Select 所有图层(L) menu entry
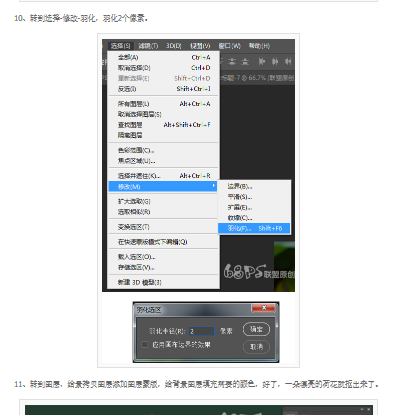Image resolution: width=410 pixels, height=415 pixels. pos(164,104)
